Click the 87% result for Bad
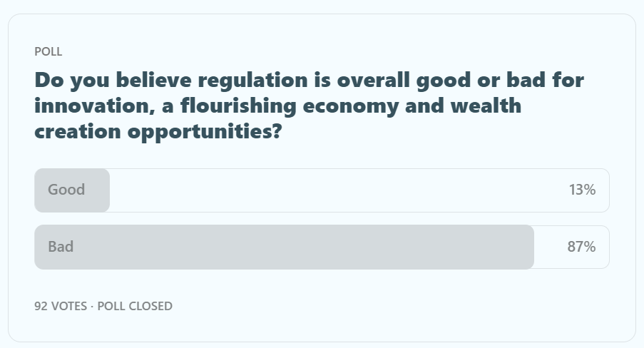 [x=582, y=247]
